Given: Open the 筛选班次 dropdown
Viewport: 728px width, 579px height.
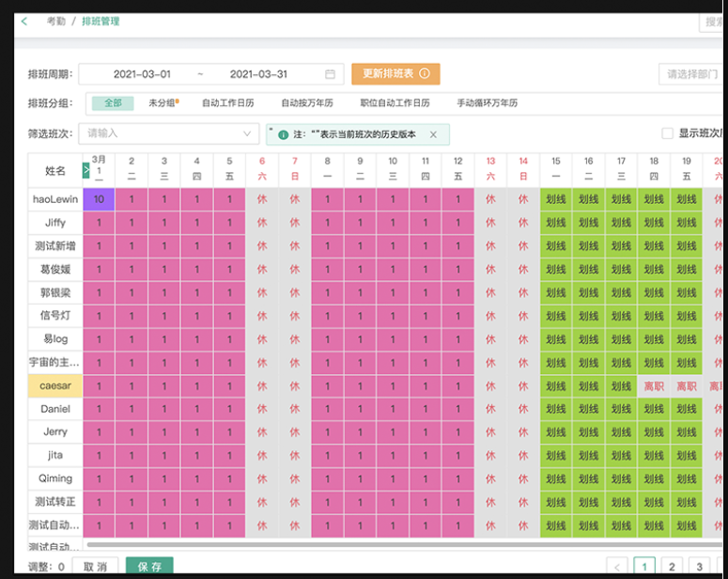Looking at the screenshot, I should 169,133.
